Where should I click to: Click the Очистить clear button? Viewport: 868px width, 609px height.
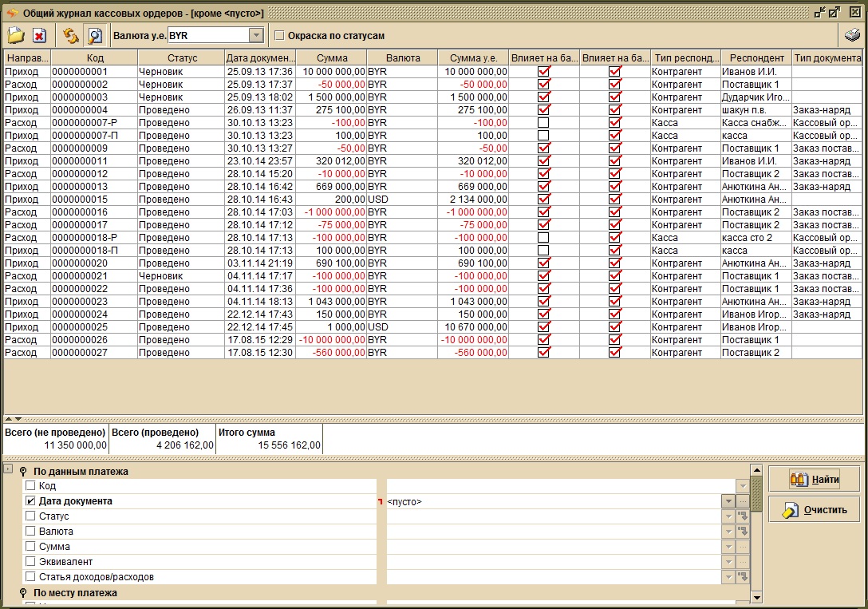click(814, 510)
